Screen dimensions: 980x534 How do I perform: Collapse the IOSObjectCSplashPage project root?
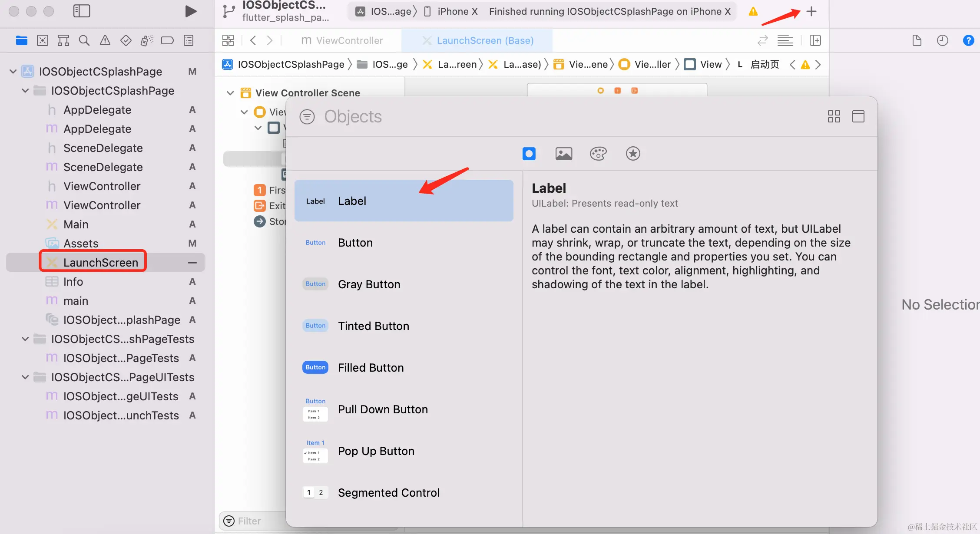click(x=13, y=72)
